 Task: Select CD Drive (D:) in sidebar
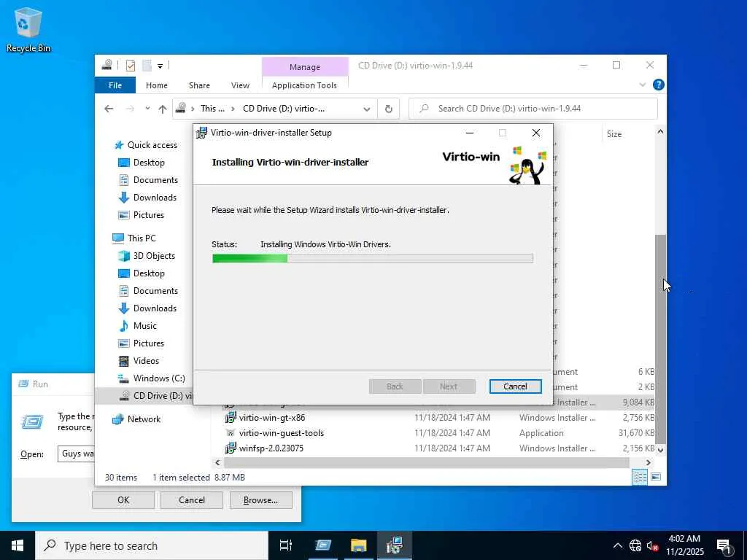coord(145,396)
